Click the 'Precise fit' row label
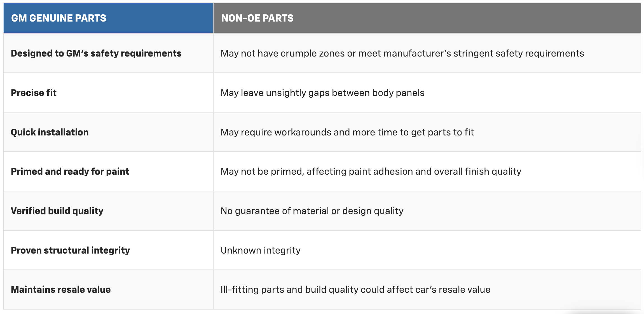The image size is (644, 314). click(34, 93)
